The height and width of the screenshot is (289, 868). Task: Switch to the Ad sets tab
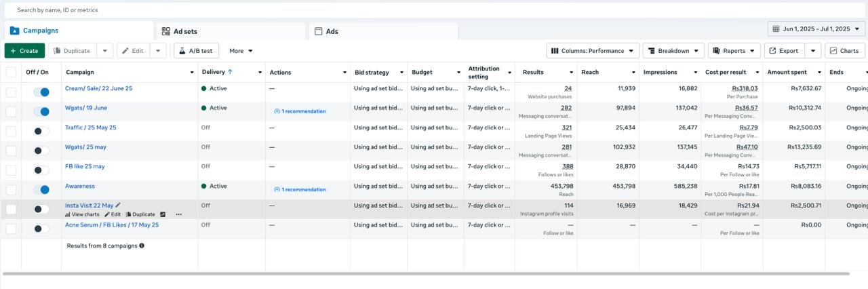(231, 31)
